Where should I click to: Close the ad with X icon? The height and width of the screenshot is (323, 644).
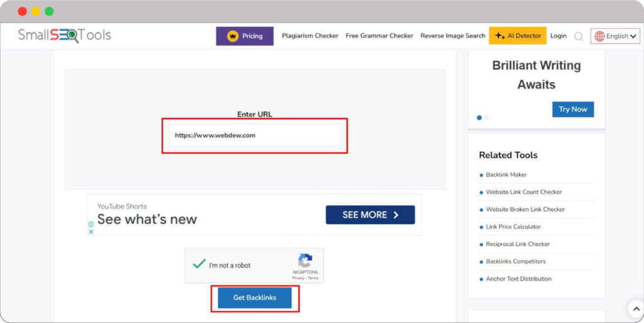tap(91, 232)
